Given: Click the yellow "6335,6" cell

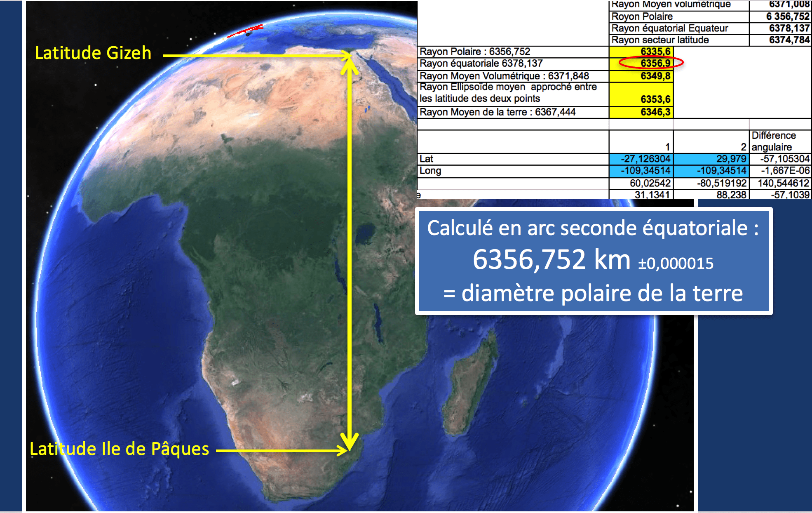Looking at the screenshot, I should tap(641, 52).
